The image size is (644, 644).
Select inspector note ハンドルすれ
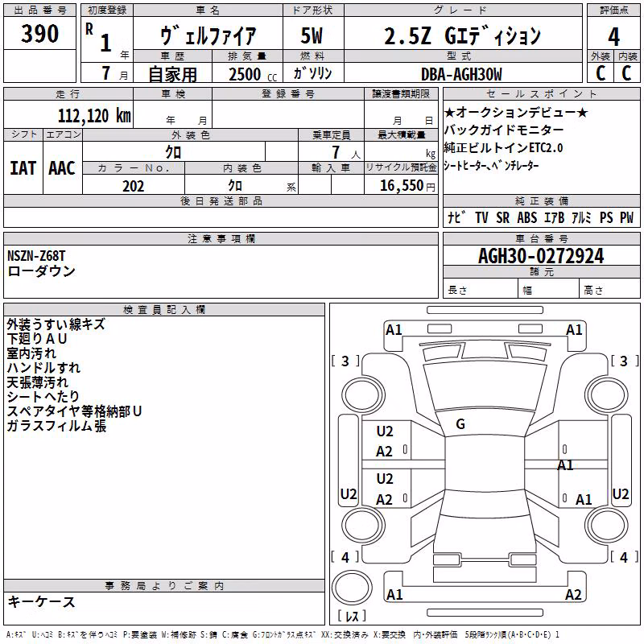[x=43, y=368]
